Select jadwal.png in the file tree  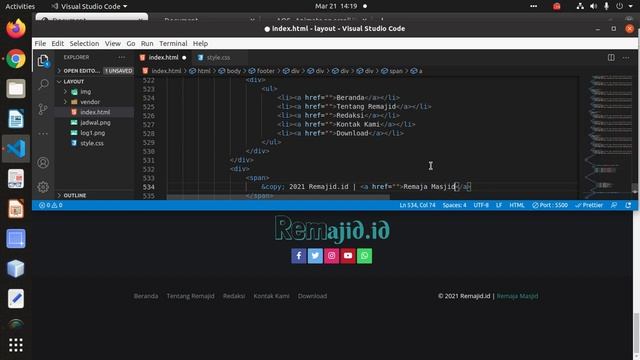pyautogui.click(x=94, y=122)
